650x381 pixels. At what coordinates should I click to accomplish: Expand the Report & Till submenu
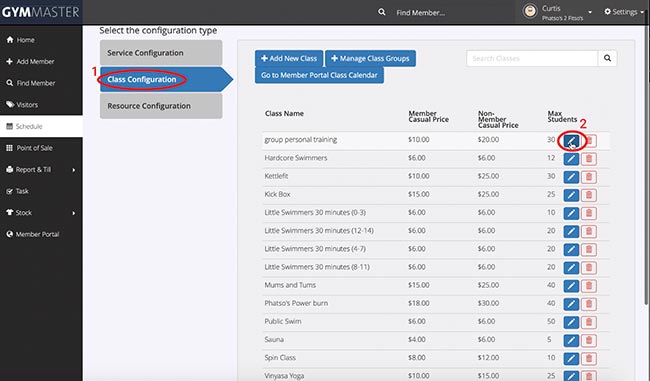(x=74, y=170)
